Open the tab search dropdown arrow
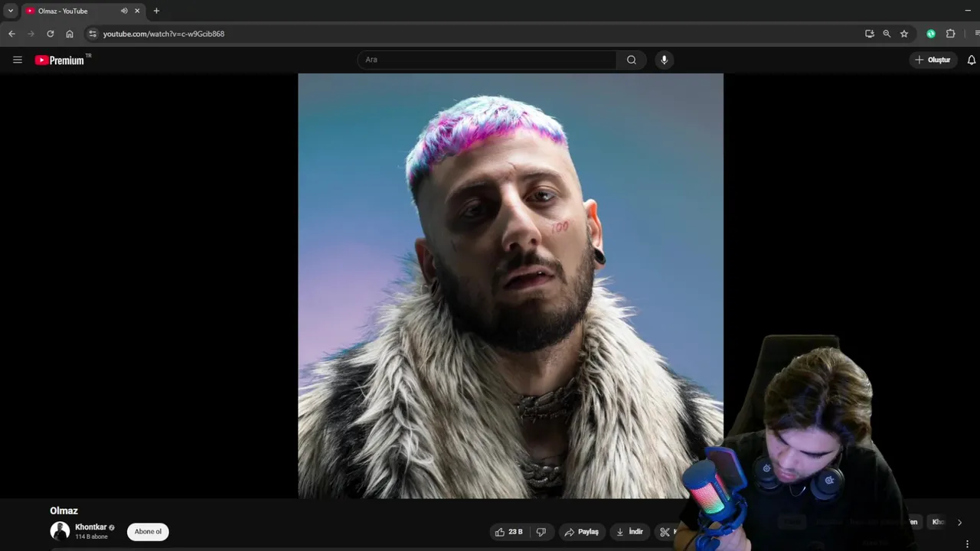This screenshot has height=551, width=980. coord(11,11)
